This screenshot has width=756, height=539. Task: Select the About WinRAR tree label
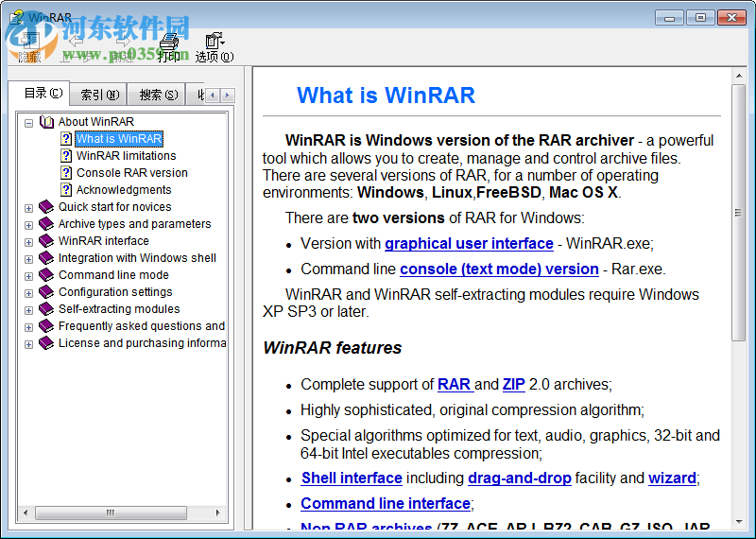coord(96,122)
